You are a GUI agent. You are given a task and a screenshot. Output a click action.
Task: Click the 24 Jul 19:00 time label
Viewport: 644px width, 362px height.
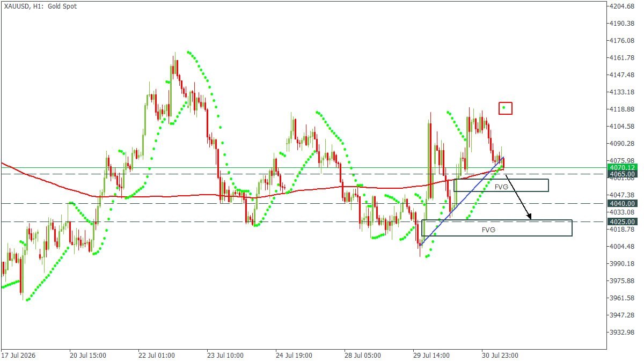294,355
